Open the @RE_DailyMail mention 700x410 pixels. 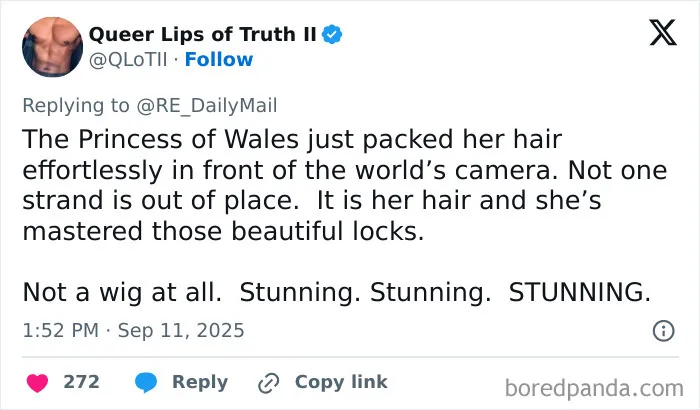point(207,106)
